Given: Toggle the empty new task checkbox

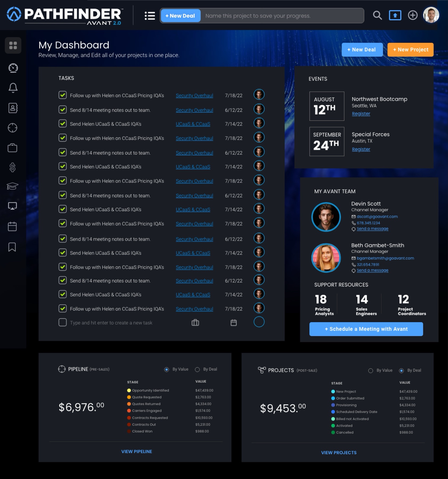Looking at the screenshot, I should (x=63, y=322).
